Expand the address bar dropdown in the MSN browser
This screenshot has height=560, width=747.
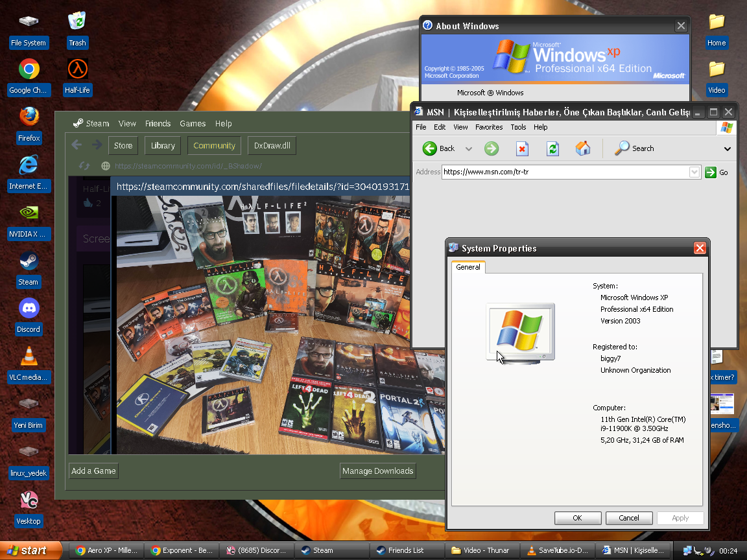[x=694, y=172]
